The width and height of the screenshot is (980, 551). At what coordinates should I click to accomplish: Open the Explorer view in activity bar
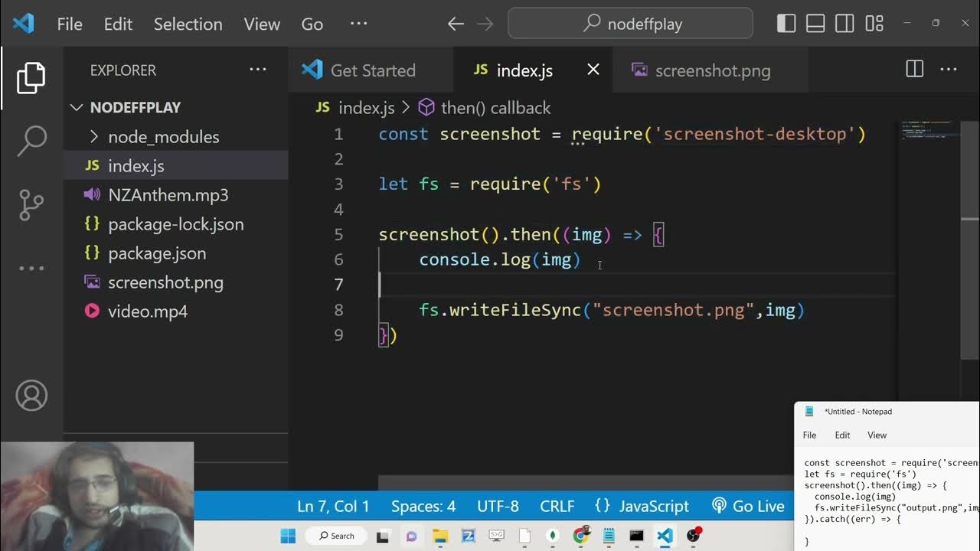31,78
